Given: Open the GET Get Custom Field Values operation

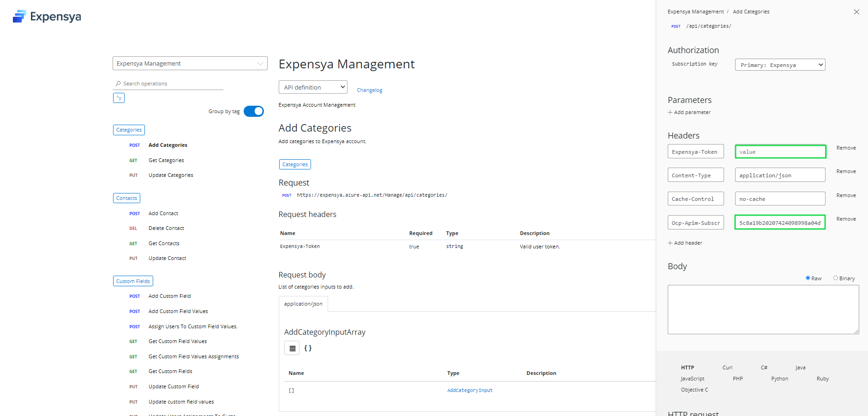Looking at the screenshot, I should (x=178, y=341).
